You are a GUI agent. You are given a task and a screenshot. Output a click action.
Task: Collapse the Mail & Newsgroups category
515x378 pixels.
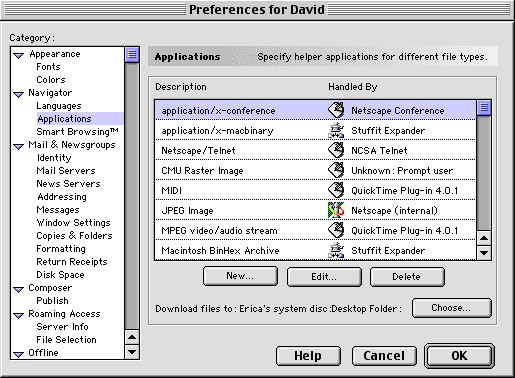[x=19, y=146]
